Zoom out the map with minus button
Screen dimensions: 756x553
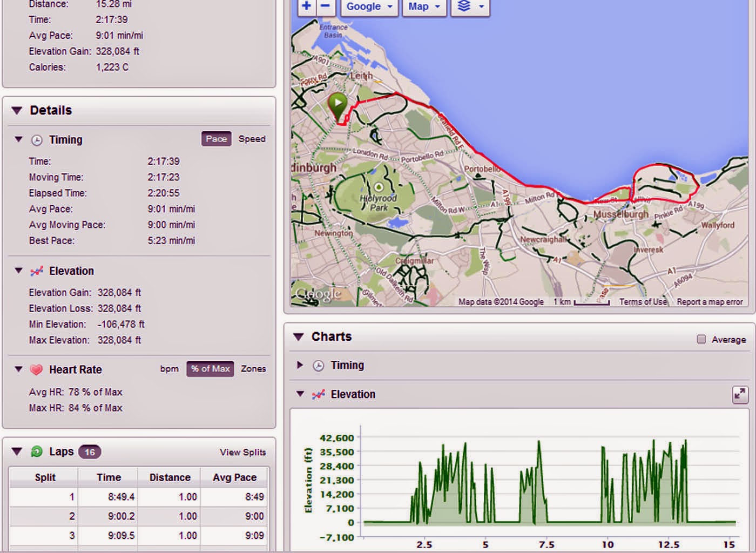(x=325, y=6)
